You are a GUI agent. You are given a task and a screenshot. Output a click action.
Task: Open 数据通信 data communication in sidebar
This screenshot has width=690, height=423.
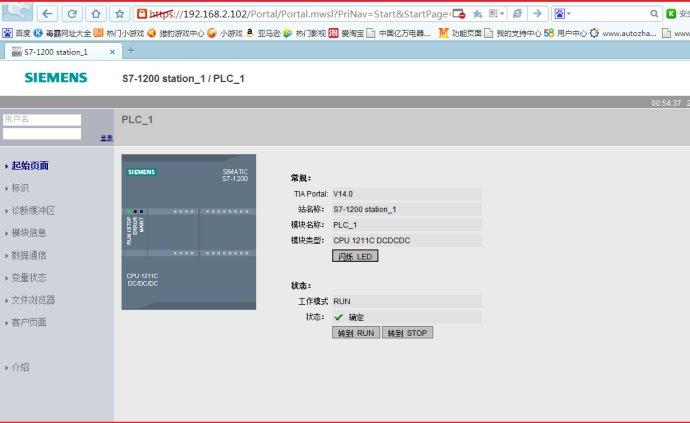[x=29, y=255]
